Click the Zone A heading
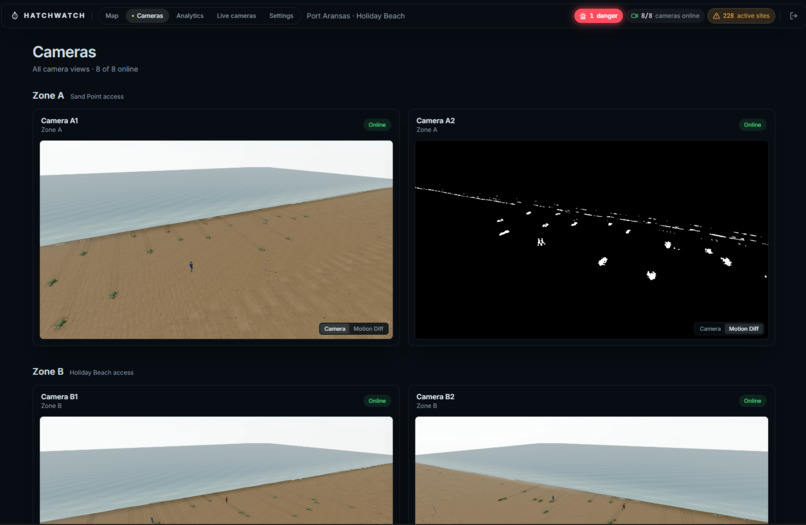 (48, 96)
